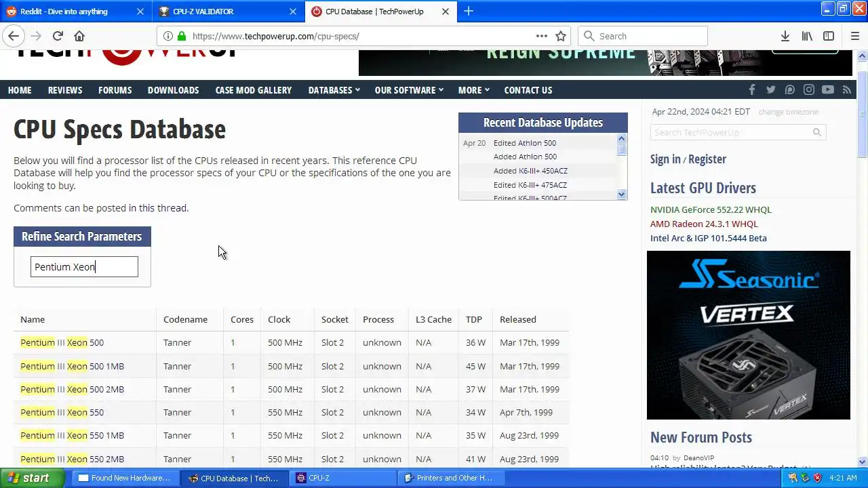The image size is (868, 488).
Task: Open a new tab with the plus icon
Action: click(x=469, y=11)
